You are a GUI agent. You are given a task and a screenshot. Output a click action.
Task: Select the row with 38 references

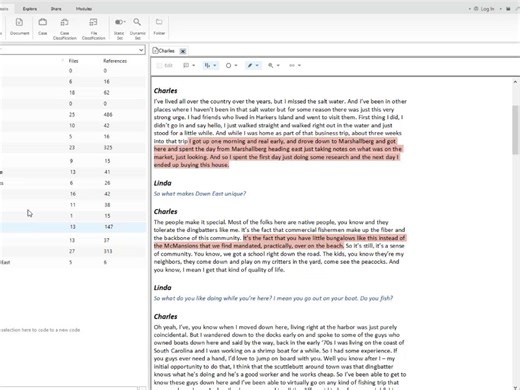(x=73, y=205)
